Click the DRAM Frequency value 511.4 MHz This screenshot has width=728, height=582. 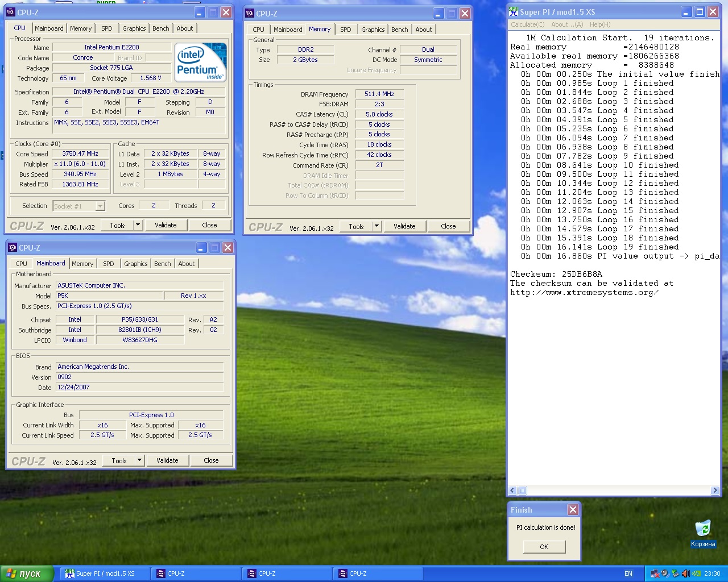tap(379, 94)
